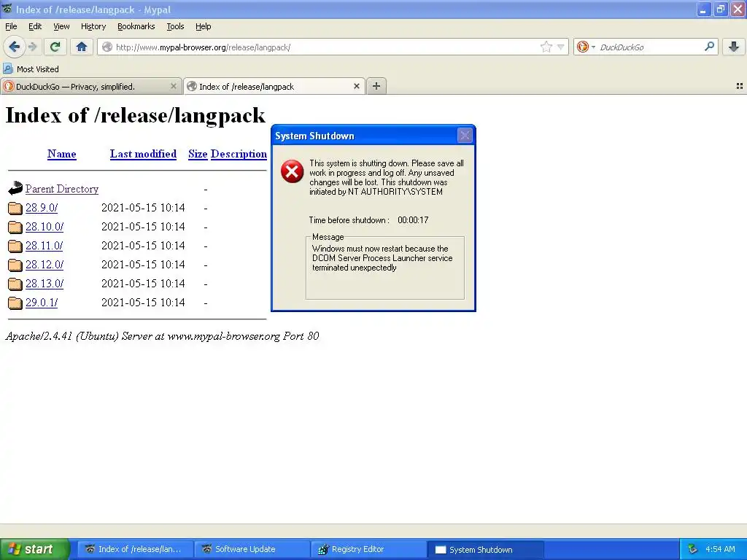Viewport: 747px width, 560px height.
Task: Reload the current page
Action: (x=55, y=47)
